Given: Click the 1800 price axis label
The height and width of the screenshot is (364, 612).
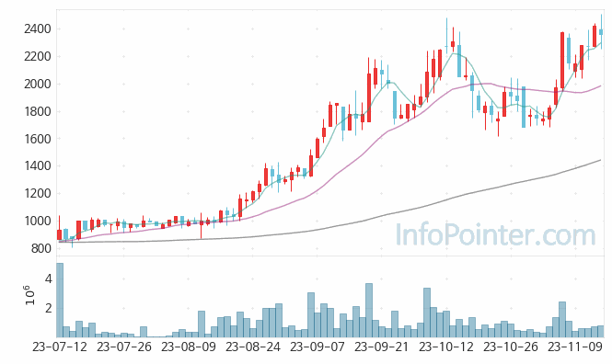Looking at the screenshot, I should [38, 111].
